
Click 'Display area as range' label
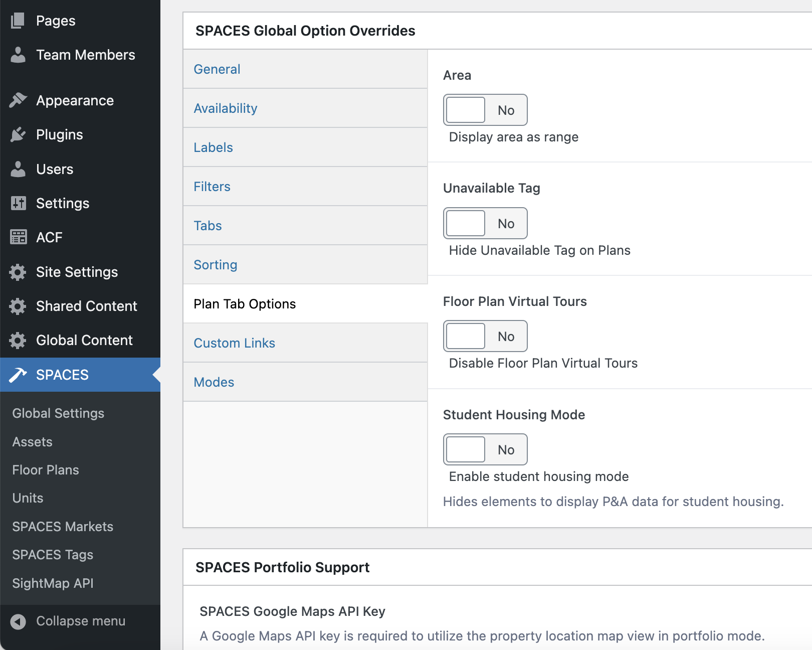point(514,137)
